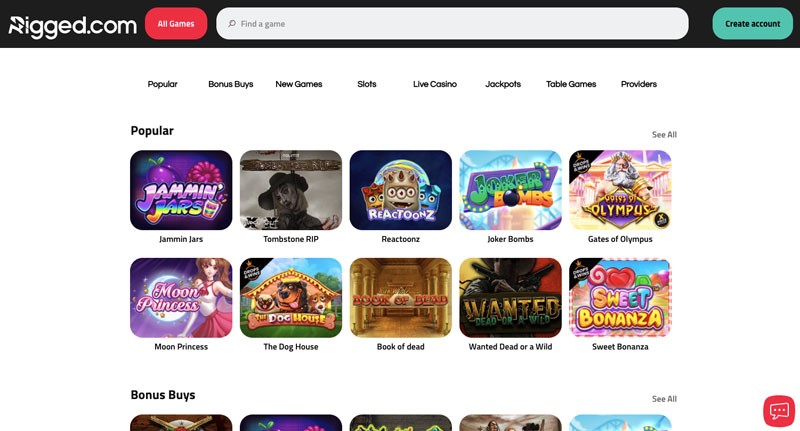
Task: Select The Dog House game thumbnail
Action: 291,297
